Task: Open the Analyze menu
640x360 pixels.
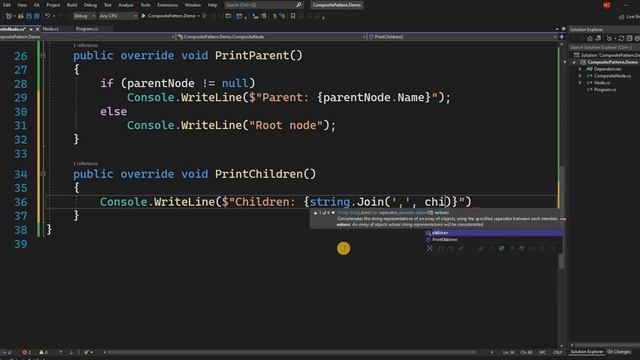Action: point(126,5)
